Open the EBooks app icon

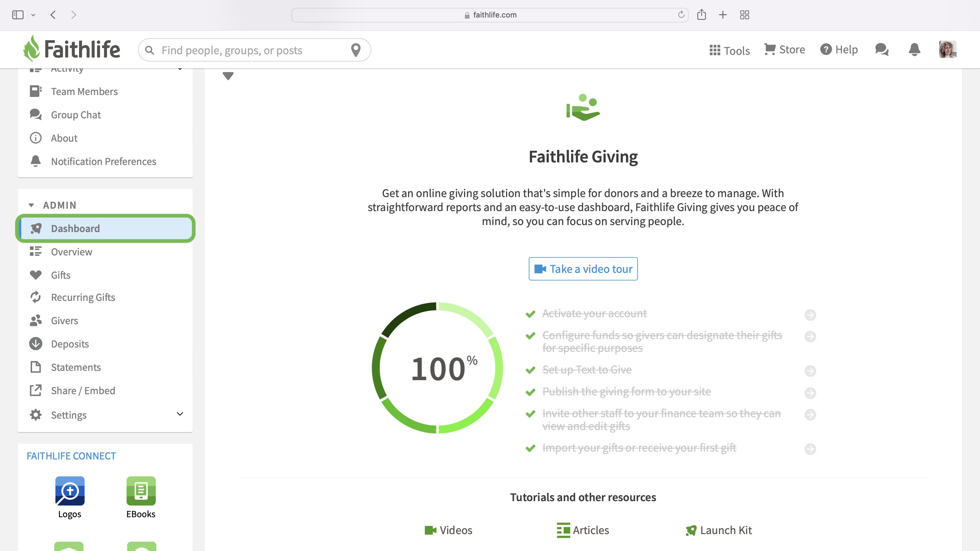coord(141,491)
